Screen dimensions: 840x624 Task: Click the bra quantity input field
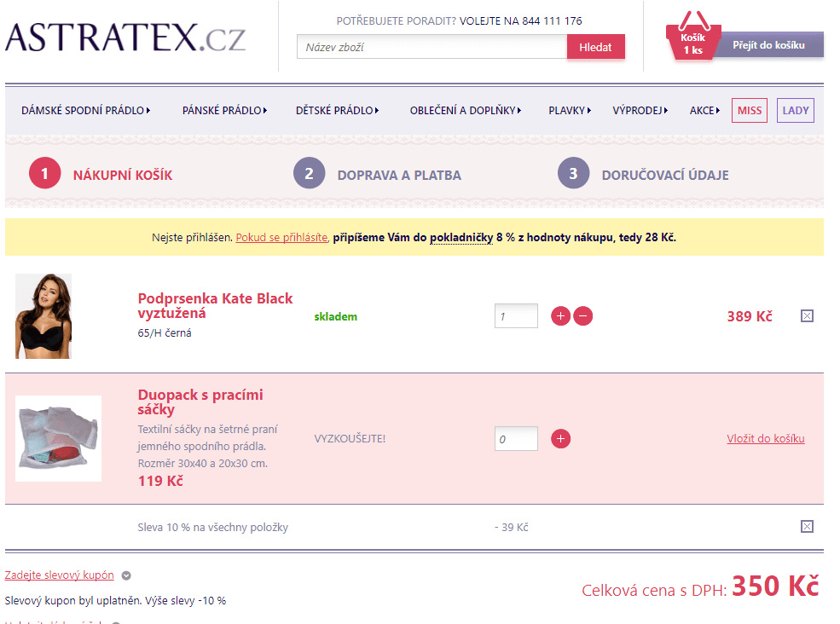click(x=516, y=316)
